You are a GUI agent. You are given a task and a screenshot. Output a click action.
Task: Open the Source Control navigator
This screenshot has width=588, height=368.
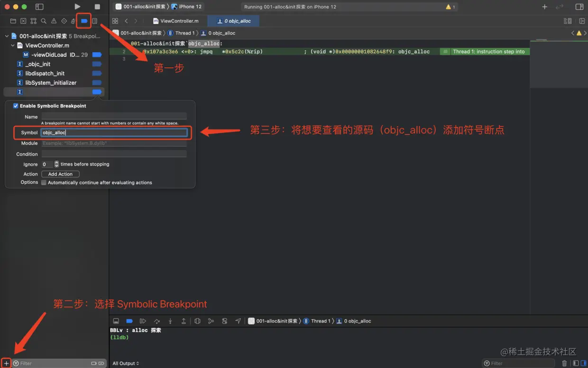click(x=23, y=21)
